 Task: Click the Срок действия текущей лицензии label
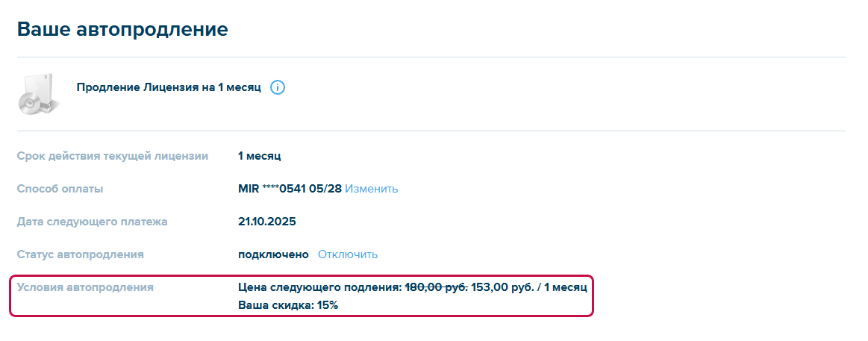coord(113,156)
